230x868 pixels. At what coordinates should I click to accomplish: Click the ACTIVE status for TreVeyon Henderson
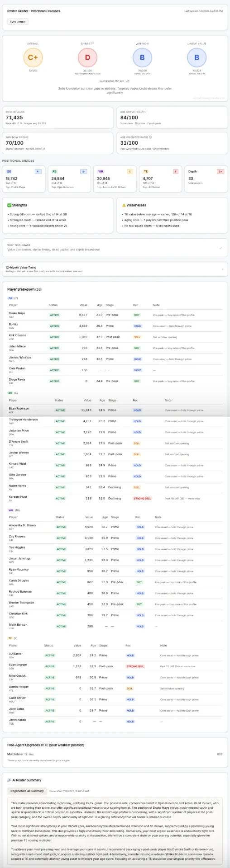[60, 421]
